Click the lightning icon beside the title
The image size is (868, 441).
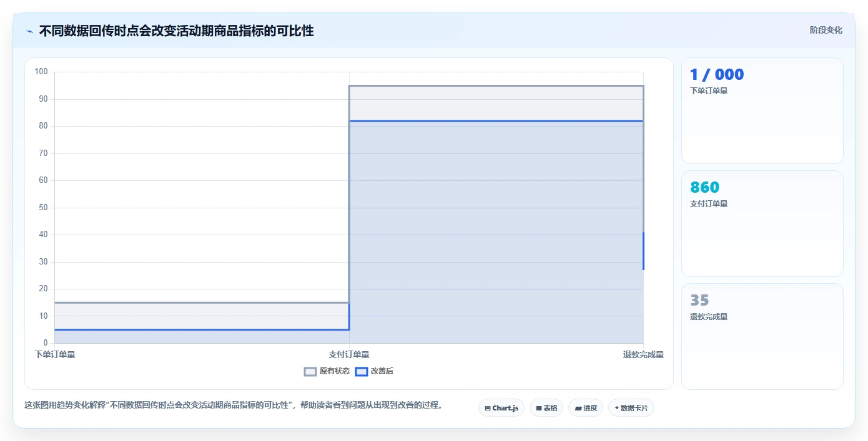pos(29,31)
